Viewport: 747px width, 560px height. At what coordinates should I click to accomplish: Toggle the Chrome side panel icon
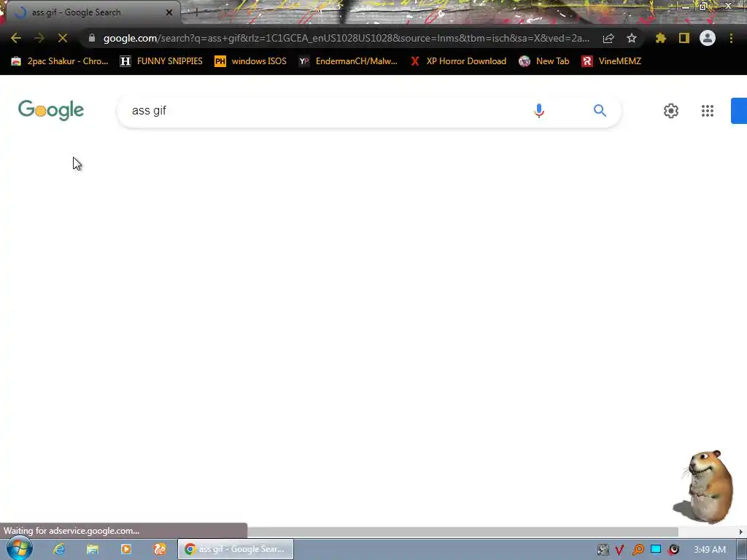(684, 38)
